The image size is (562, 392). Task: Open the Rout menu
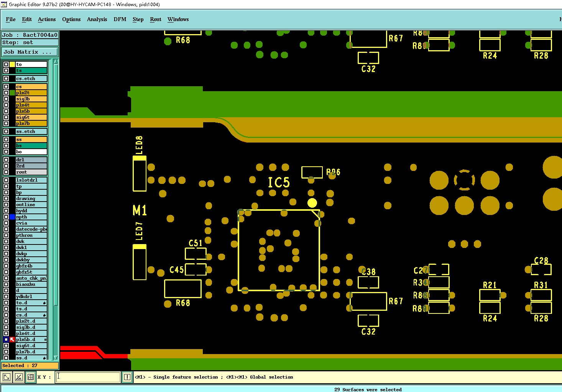(x=156, y=19)
